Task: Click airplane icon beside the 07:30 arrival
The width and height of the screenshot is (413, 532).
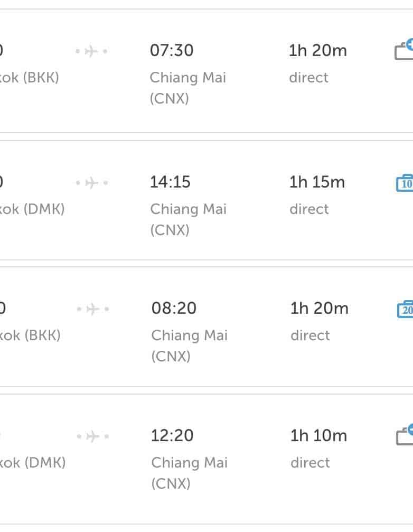Action: 91,51
